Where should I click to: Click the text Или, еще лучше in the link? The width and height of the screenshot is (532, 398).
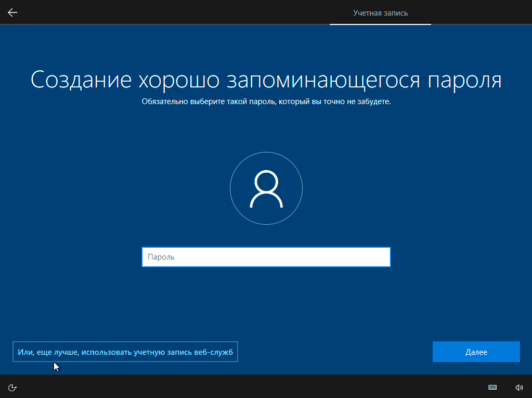tap(47, 352)
